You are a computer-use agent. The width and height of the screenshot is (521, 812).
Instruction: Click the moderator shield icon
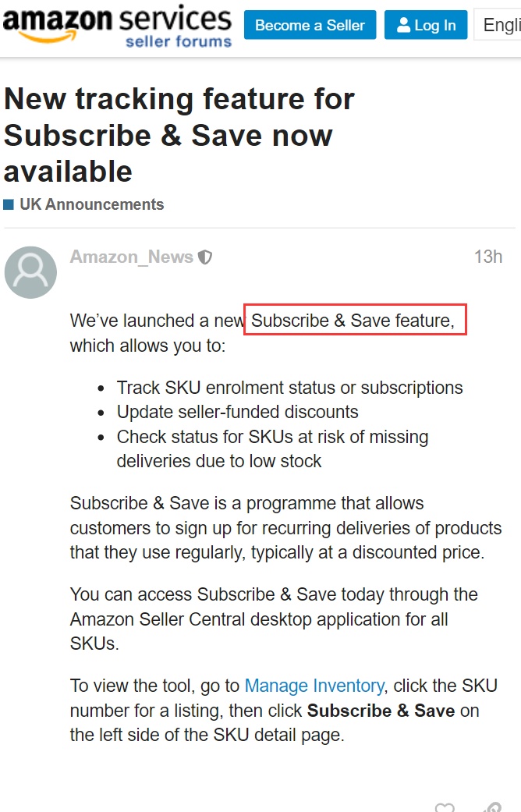[x=205, y=257]
